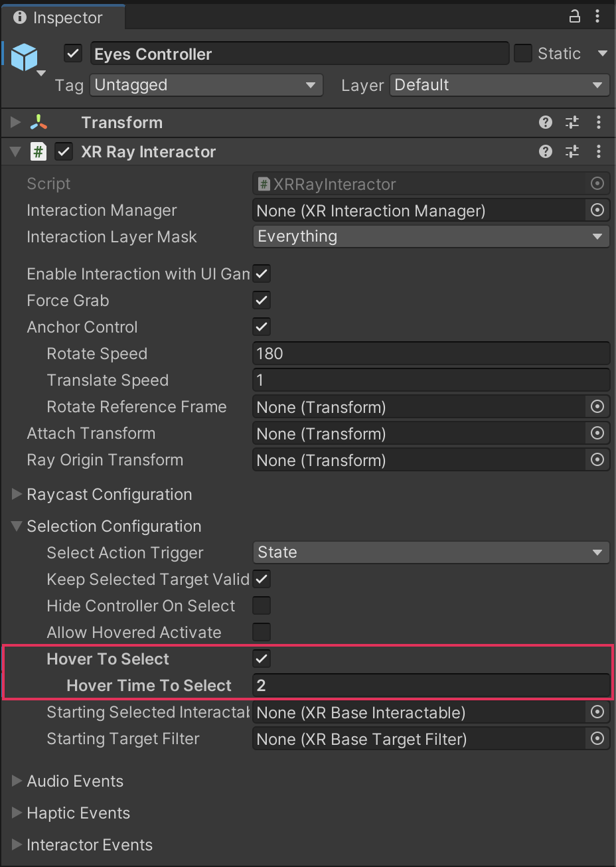The width and height of the screenshot is (616, 867).
Task: Open XR Ray Interactor preset settings icon
Action: pyautogui.click(x=572, y=151)
